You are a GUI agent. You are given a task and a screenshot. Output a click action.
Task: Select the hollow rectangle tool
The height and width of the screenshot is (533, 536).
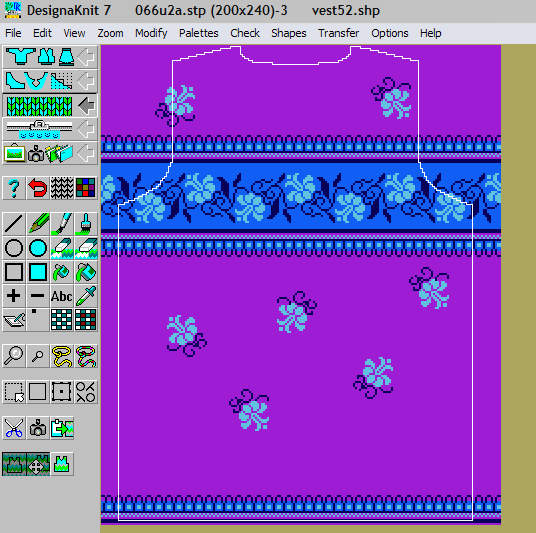(14, 272)
